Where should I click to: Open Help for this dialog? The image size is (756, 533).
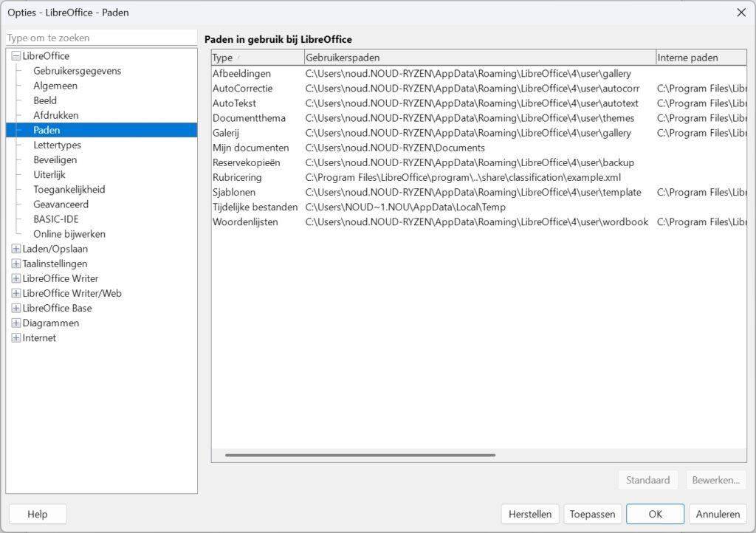coord(38,515)
